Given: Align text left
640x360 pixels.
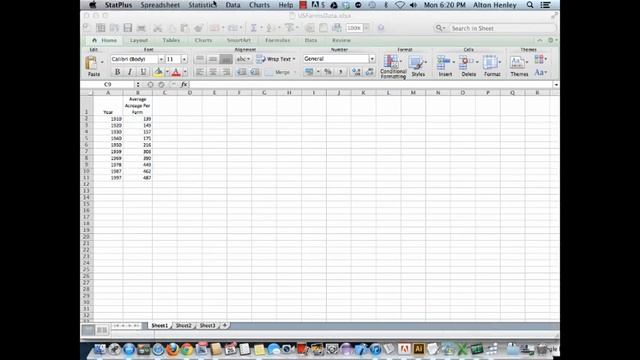Looking at the screenshot, I should click(x=200, y=72).
